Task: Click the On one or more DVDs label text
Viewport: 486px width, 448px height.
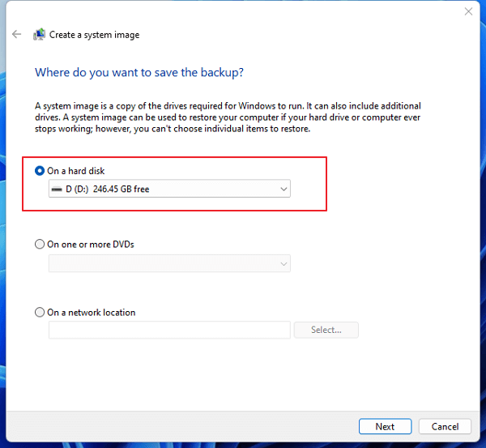Action: [91, 244]
